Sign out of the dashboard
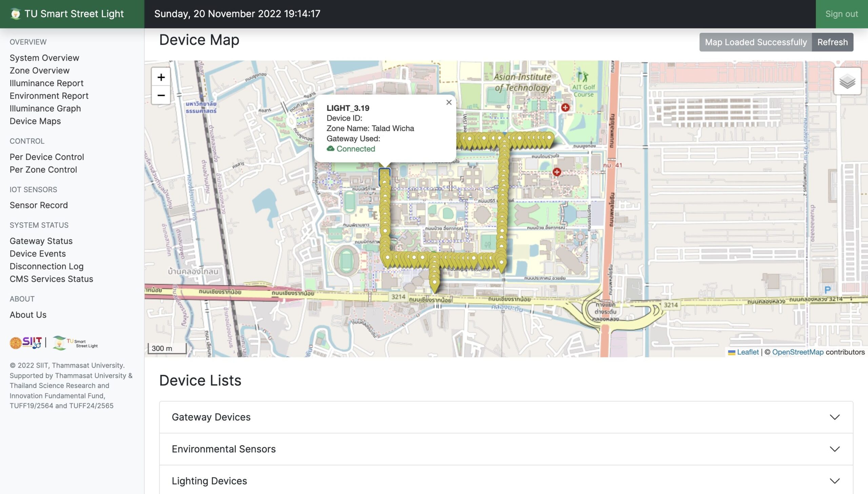Viewport: 868px width, 494px height. coord(841,14)
